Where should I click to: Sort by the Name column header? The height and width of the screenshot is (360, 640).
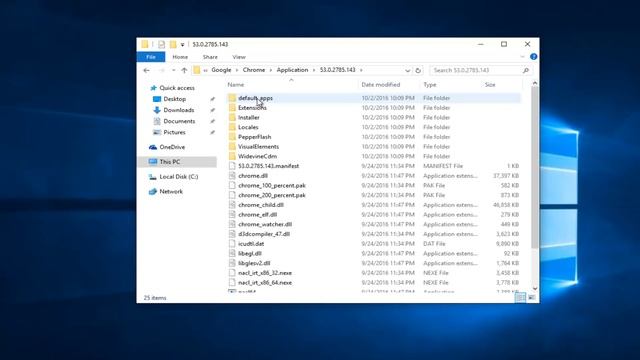[236, 84]
